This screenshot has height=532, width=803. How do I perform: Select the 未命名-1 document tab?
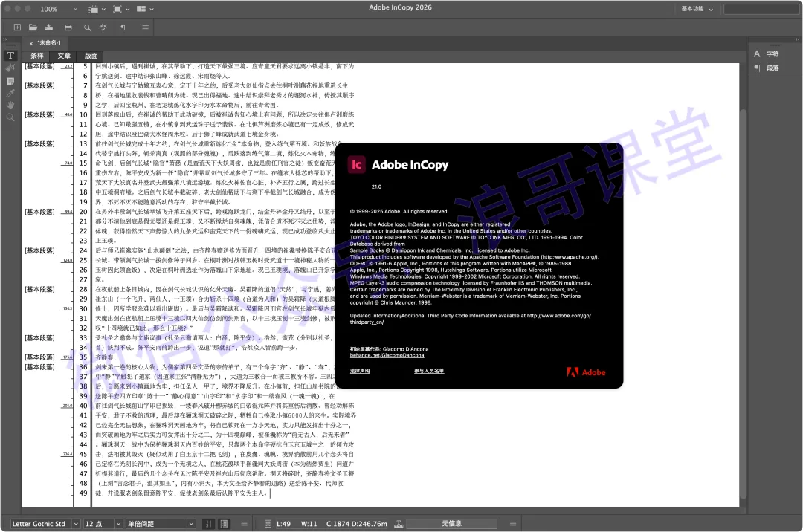coord(50,43)
